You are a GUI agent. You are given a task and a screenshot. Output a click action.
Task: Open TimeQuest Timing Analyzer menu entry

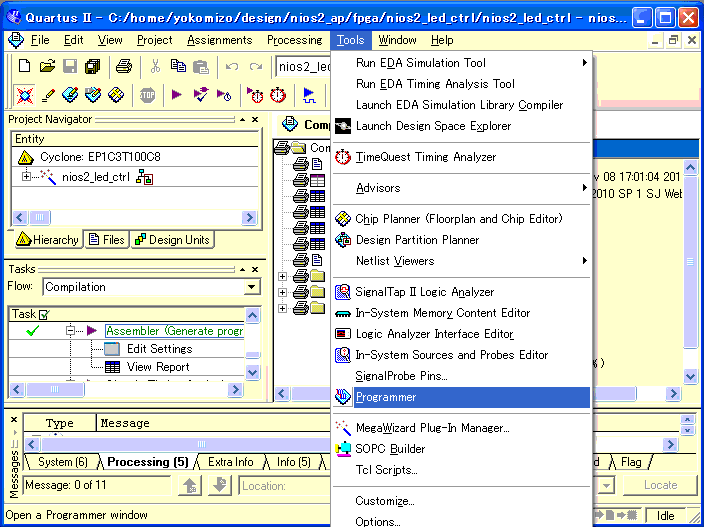point(461,157)
